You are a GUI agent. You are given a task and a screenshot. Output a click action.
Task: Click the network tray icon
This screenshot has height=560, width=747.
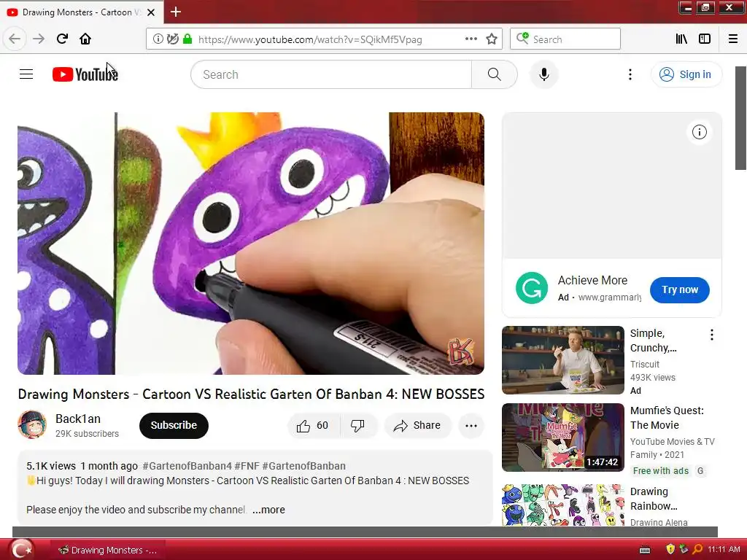(684, 550)
